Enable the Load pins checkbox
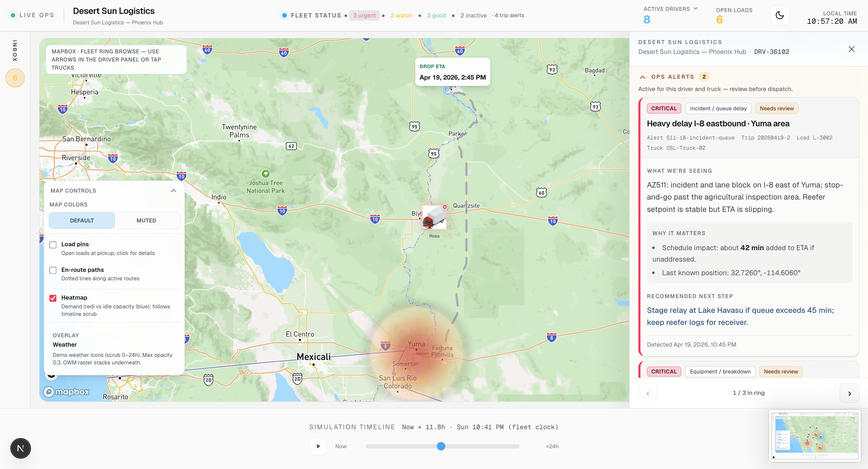 tap(53, 245)
